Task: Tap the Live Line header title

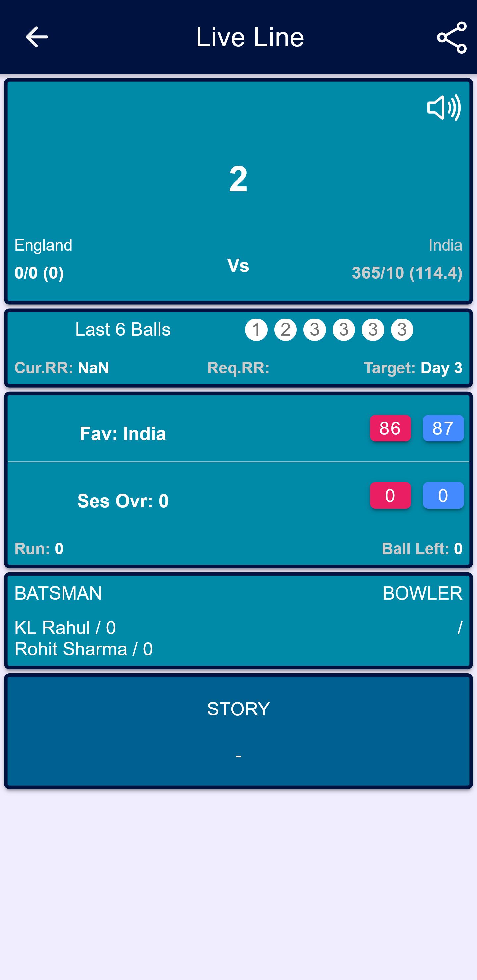Action: click(250, 37)
